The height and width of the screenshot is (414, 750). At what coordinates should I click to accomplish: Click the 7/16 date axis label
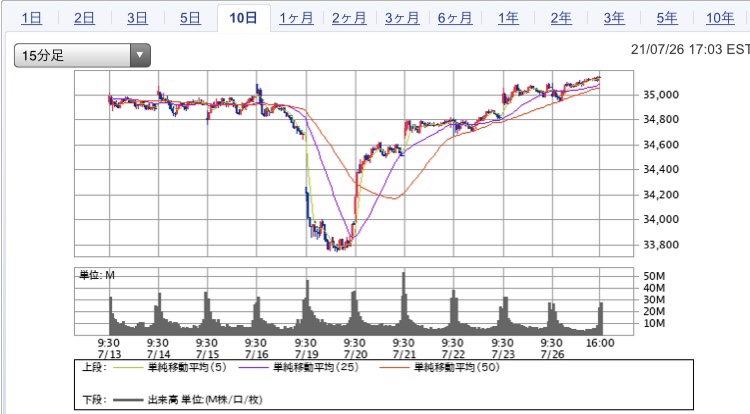coord(256,355)
